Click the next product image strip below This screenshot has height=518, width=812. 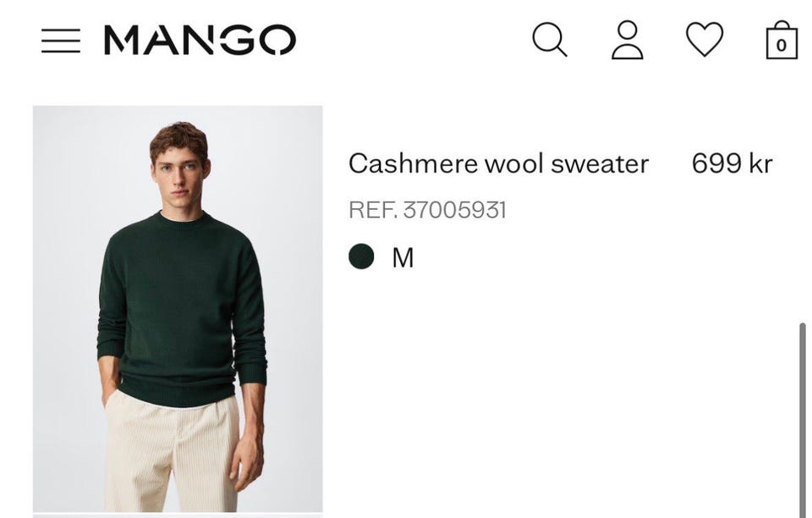coord(178,516)
